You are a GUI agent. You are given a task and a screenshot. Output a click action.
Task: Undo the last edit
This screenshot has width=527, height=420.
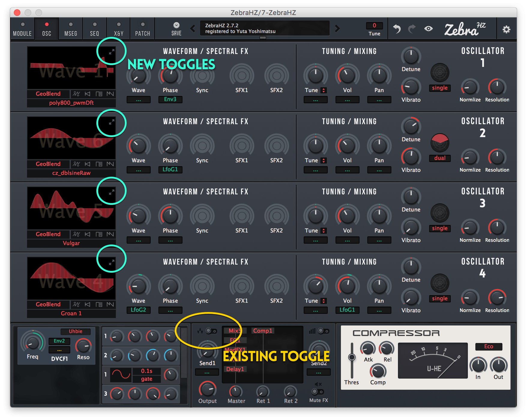click(397, 29)
